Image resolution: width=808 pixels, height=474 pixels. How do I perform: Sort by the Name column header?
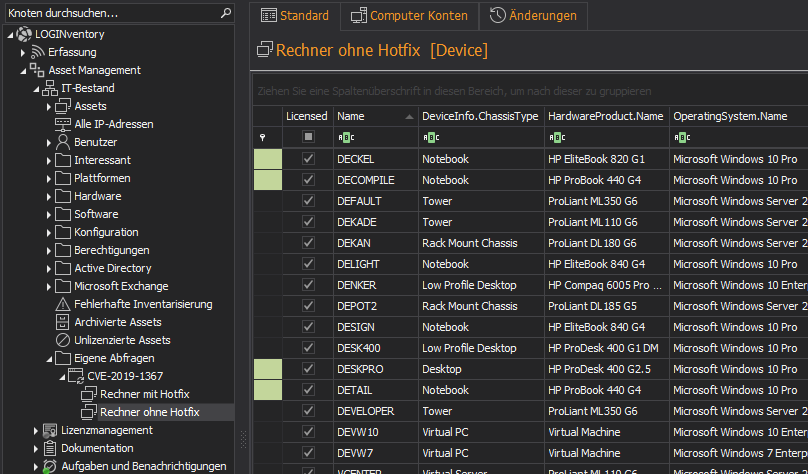(x=376, y=116)
